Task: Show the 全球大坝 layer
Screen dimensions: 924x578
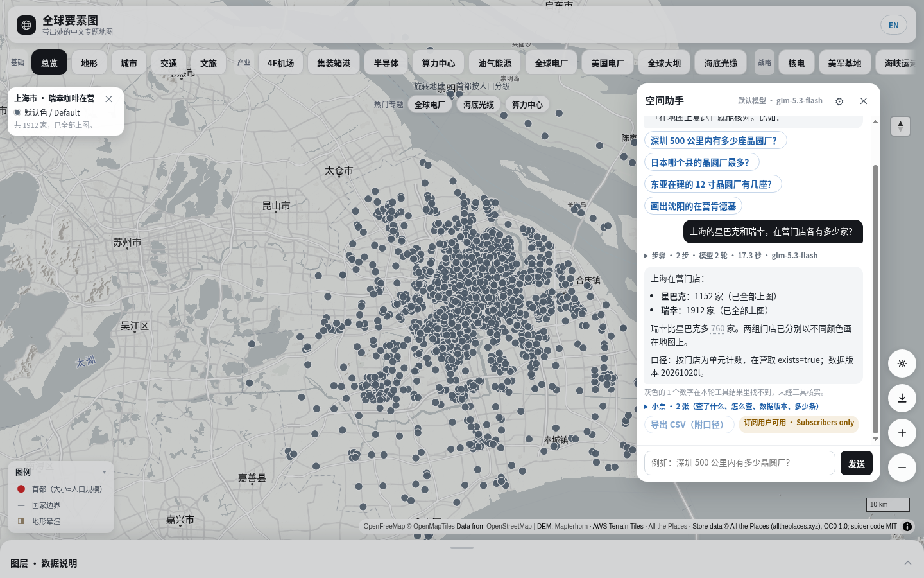Action: click(664, 63)
